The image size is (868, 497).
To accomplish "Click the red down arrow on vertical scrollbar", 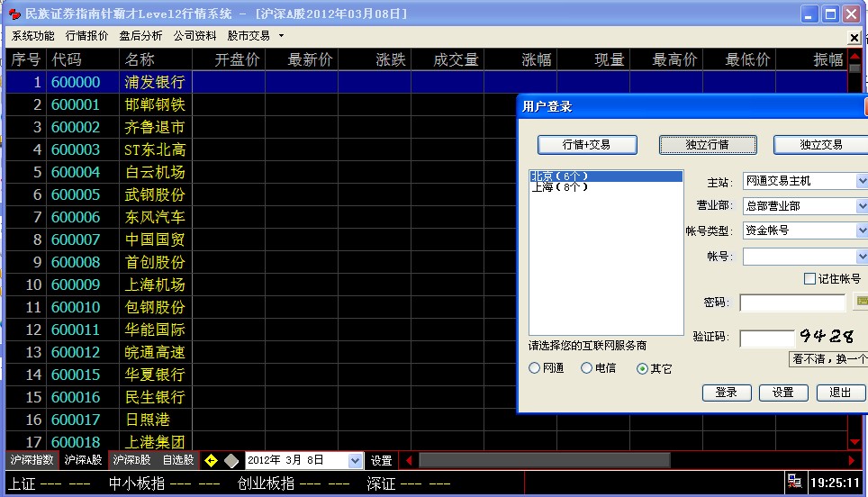I will click(x=854, y=442).
